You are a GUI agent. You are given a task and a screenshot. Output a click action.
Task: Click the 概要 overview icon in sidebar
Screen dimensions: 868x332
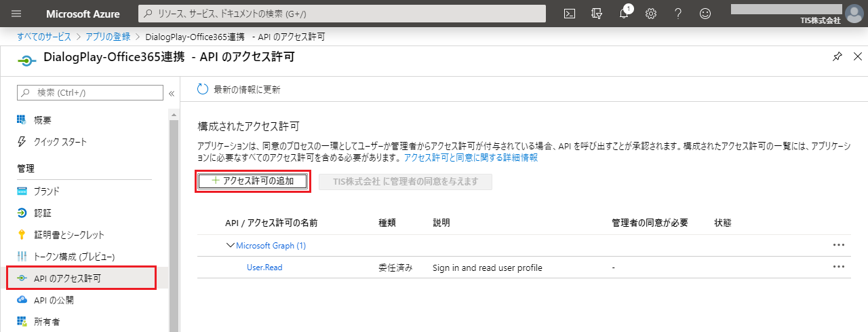pos(21,119)
